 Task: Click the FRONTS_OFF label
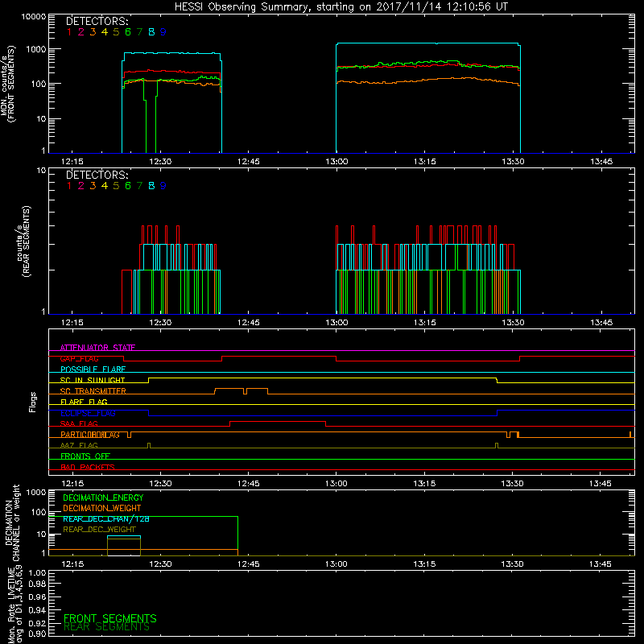(85, 456)
